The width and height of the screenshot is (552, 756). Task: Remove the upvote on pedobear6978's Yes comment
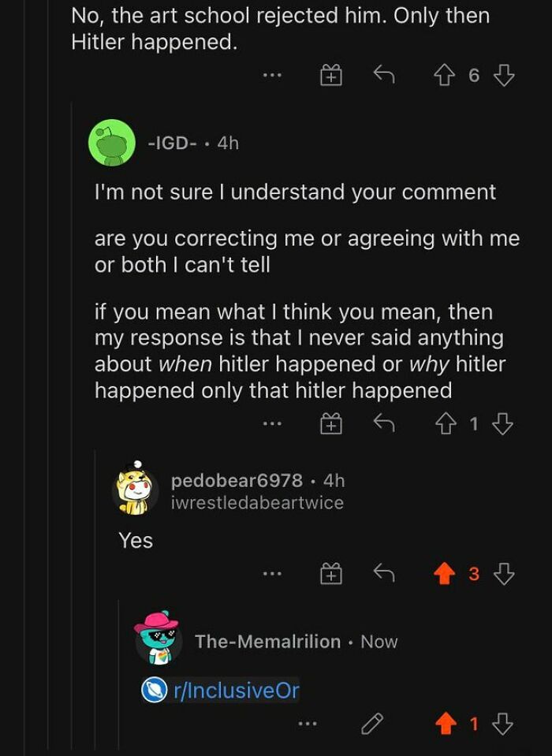(x=446, y=573)
